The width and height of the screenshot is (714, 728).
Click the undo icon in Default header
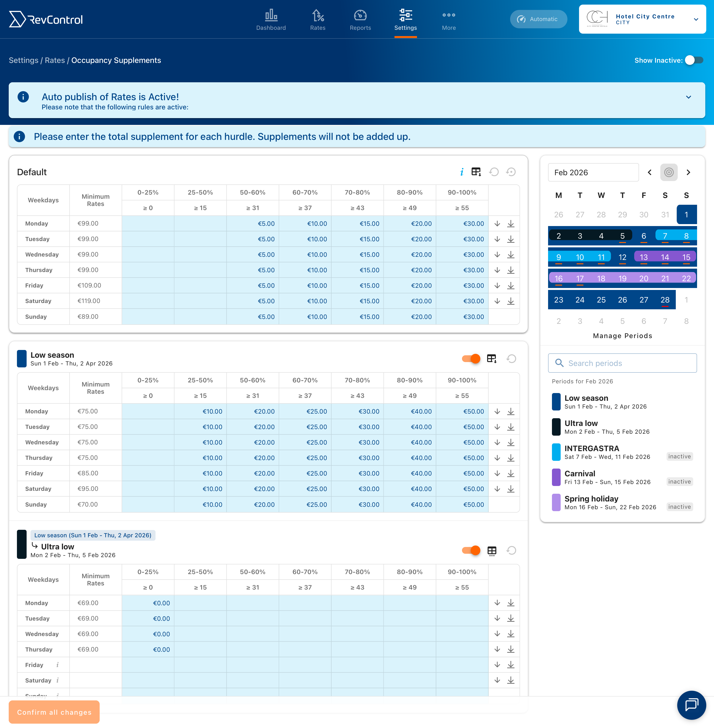(494, 172)
